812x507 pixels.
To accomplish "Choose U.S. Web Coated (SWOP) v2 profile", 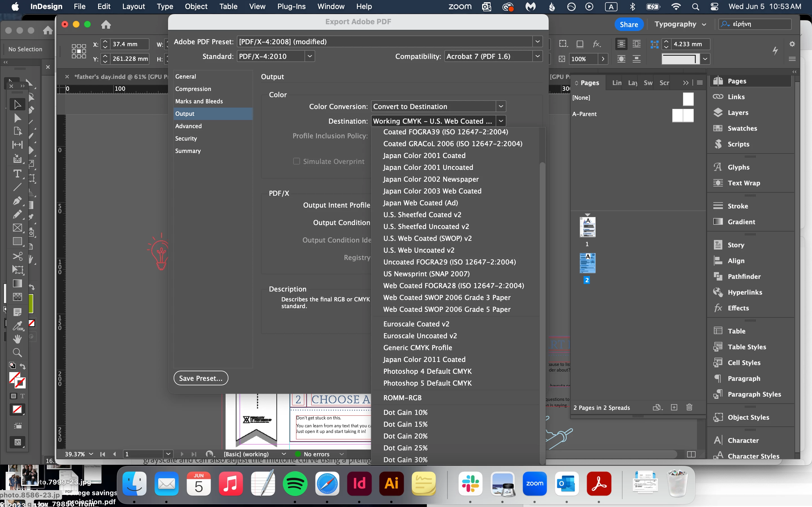I will (427, 238).
